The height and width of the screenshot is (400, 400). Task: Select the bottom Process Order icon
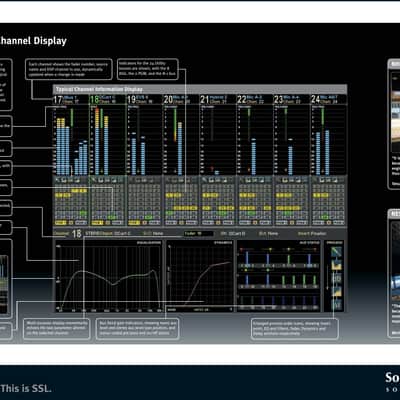pyautogui.click(x=336, y=305)
